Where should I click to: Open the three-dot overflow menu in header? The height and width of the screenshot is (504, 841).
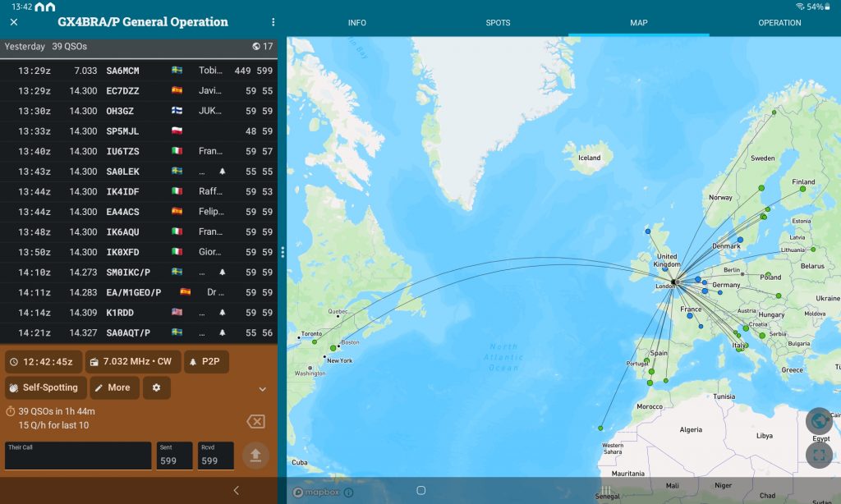[x=273, y=22]
